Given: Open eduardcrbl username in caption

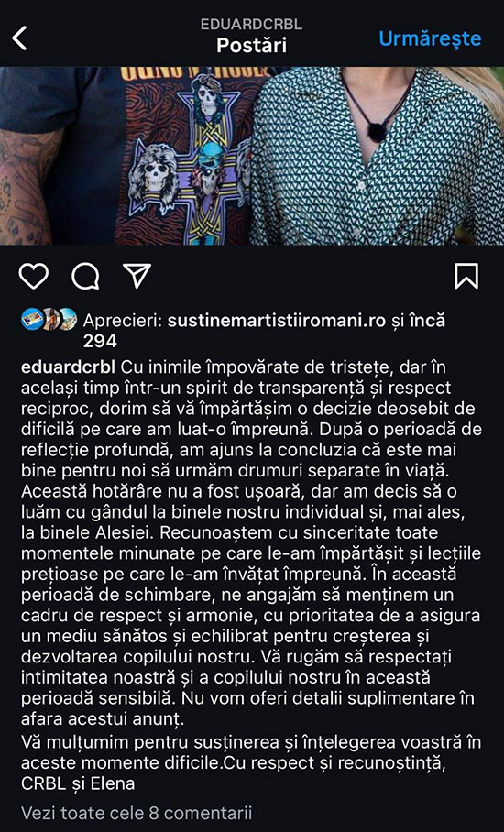Looking at the screenshot, I should [69, 367].
